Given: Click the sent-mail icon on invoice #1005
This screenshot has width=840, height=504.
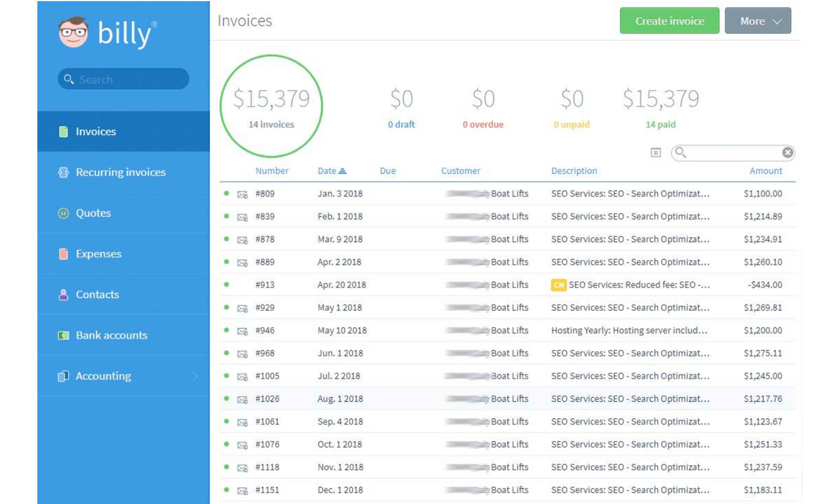Looking at the screenshot, I should click(242, 377).
